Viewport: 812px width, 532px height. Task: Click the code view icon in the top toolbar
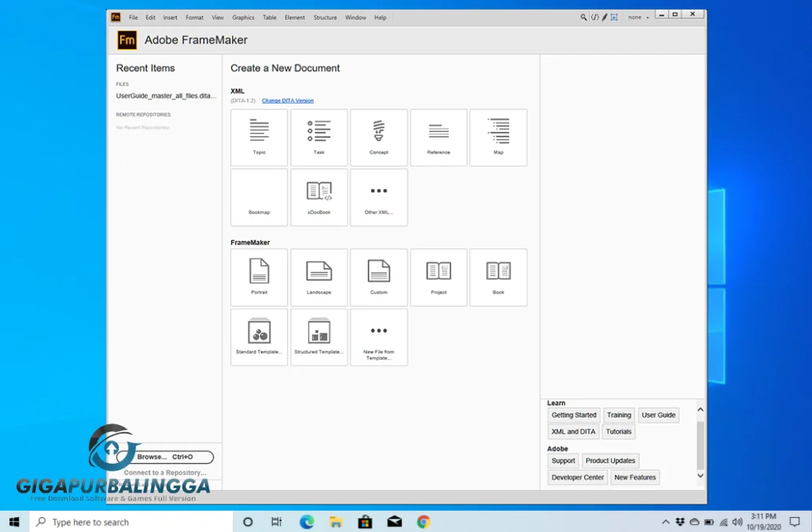pyautogui.click(x=594, y=17)
